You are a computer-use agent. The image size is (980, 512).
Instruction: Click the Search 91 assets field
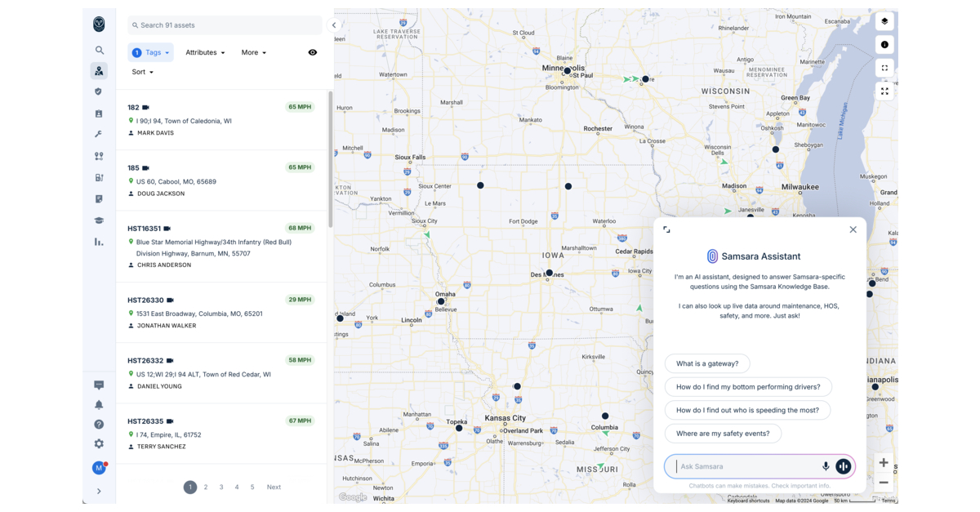pos(225,25)
